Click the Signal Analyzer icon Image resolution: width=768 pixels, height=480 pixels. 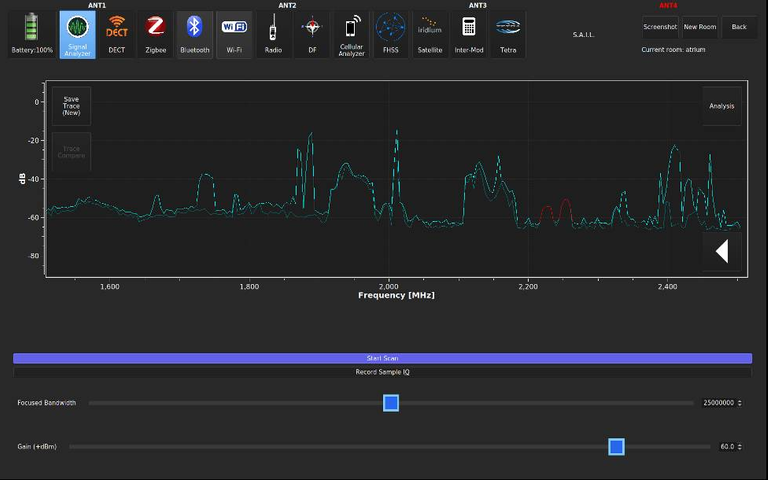point(78,33)
